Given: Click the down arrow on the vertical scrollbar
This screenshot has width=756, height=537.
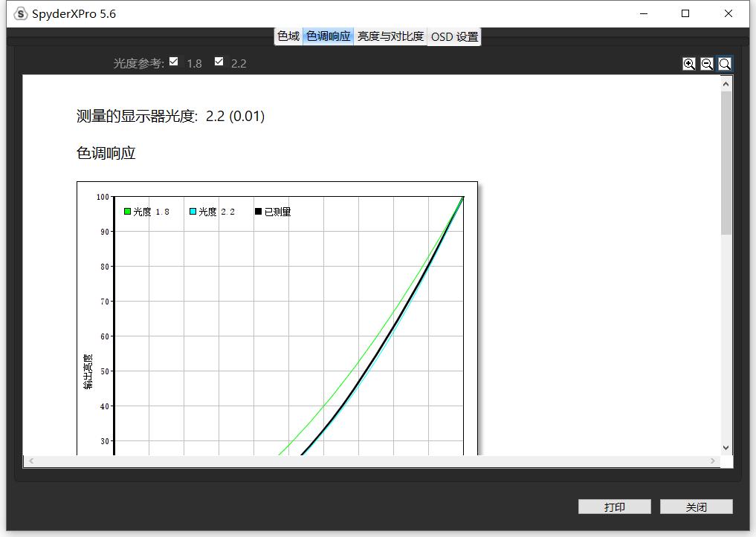Looking at the screenshot, I should [726, 447].
